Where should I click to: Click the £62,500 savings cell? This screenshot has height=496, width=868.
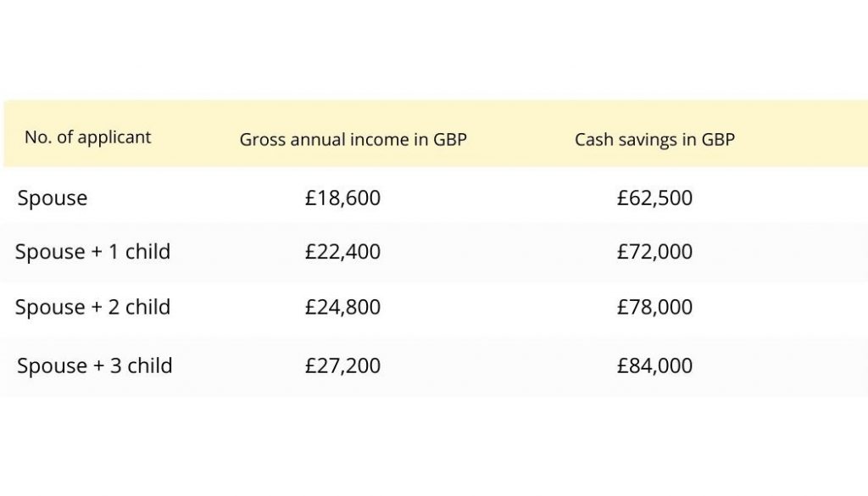[x=655, y=198]
